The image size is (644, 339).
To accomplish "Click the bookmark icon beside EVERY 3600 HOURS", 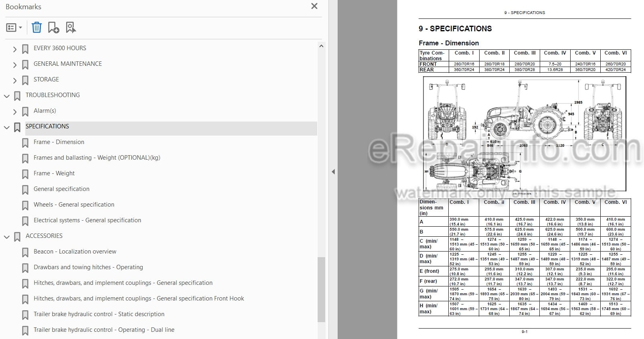I will [x=25, y=49].
